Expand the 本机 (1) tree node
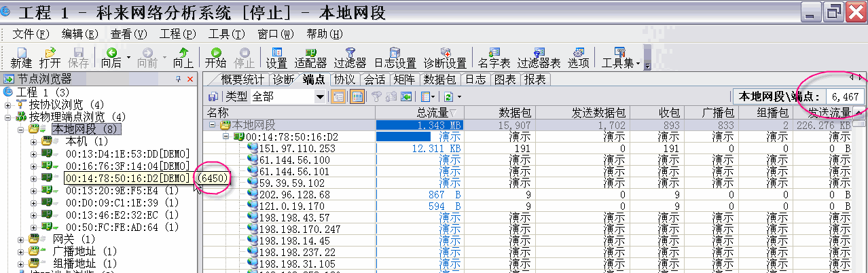This screenshot has width=868, height=273. [x=34, y=141]
